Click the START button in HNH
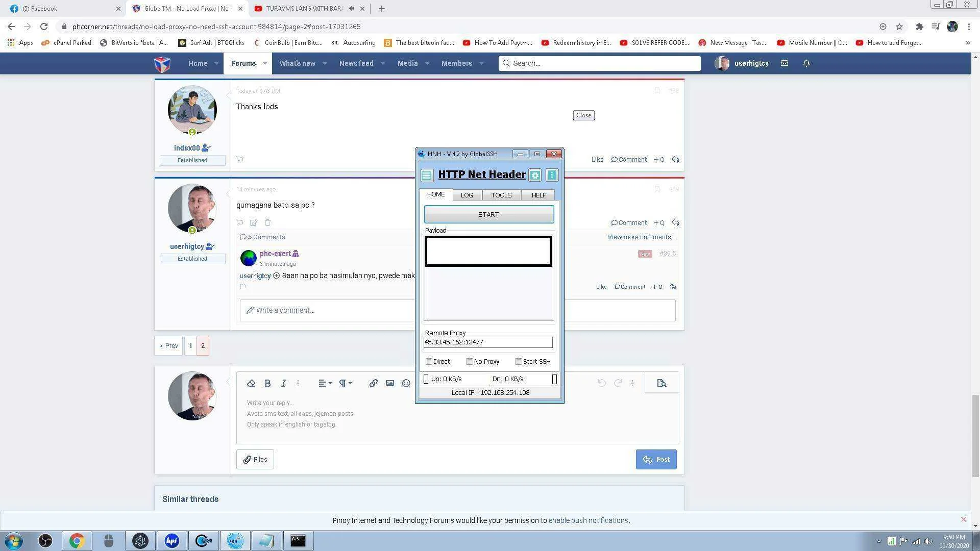Screen dimensions: 980x551 tap(488, 215)
